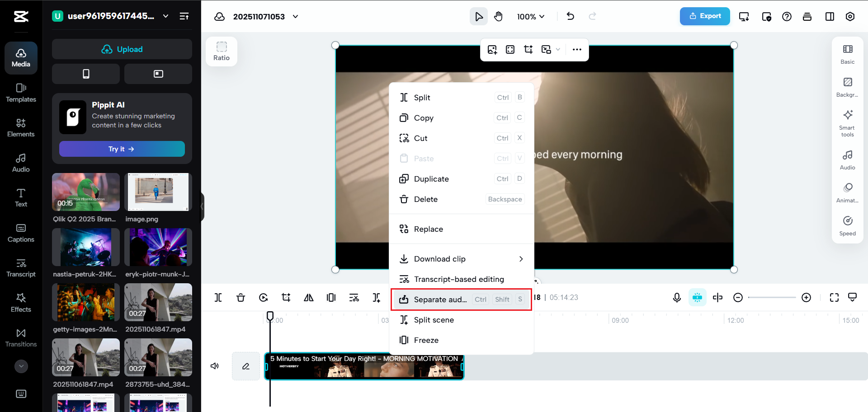Record voiceover with the microphone icon
Viewport: 868px width, 412px height.
[x=677, y=297]
